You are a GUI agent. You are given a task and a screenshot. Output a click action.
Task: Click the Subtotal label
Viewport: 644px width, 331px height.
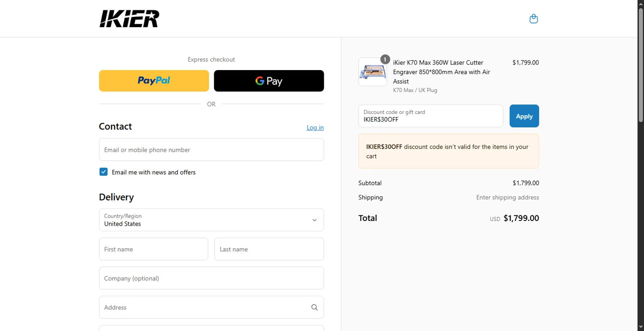[x=370, y=183]
